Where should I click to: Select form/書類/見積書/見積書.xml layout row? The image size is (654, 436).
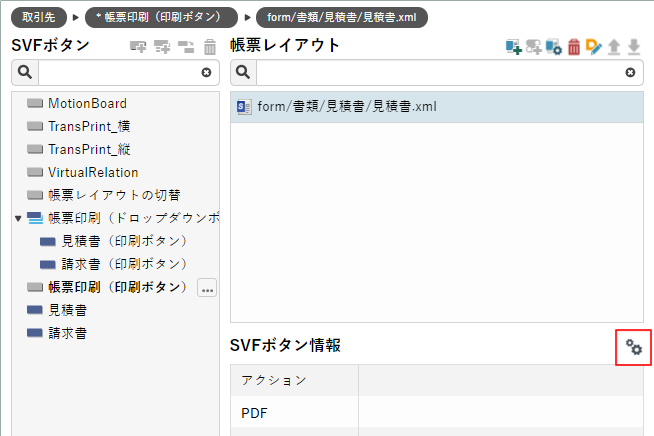(x=437, y=107)
